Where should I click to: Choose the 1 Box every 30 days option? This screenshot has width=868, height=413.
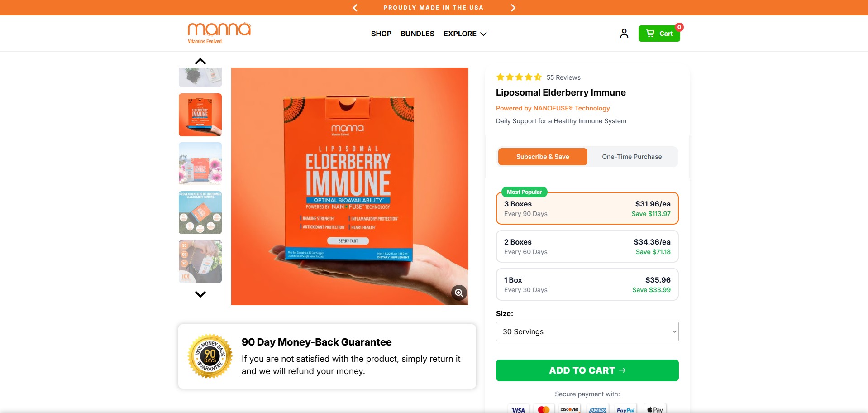tap(587, 285)
